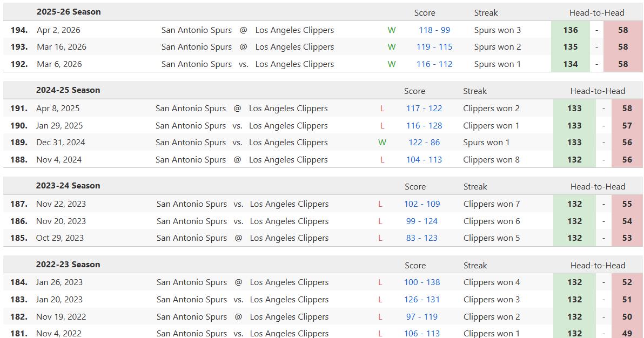Click the green 136 head-to-head cell
This screenshot has width=644, height=338.
click(x=570, y=30)
